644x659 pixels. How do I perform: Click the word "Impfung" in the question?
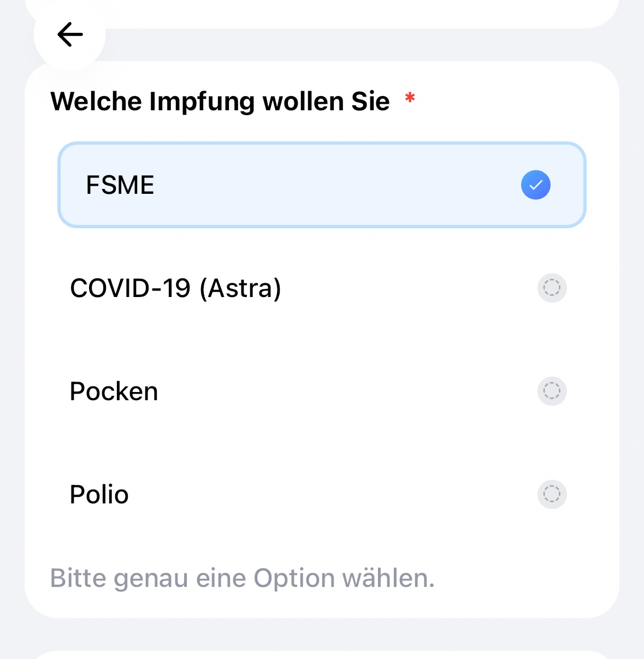[x=202, y=102]
